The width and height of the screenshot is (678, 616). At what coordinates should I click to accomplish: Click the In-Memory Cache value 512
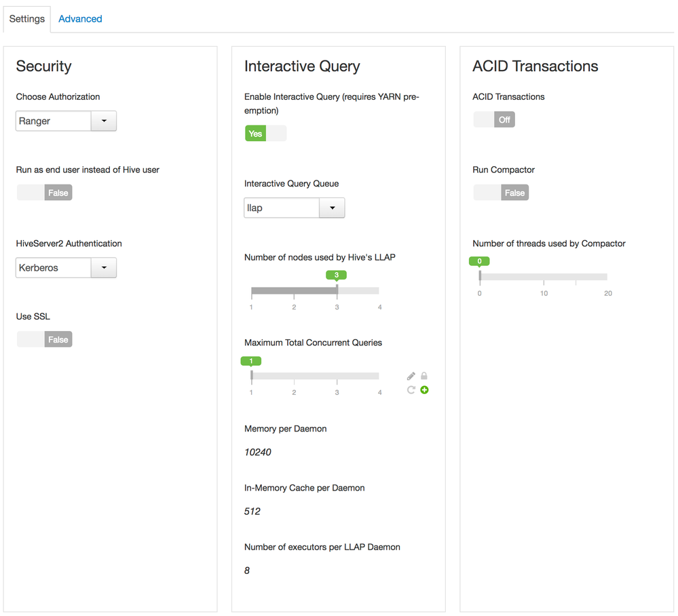(x=252, y=511)
